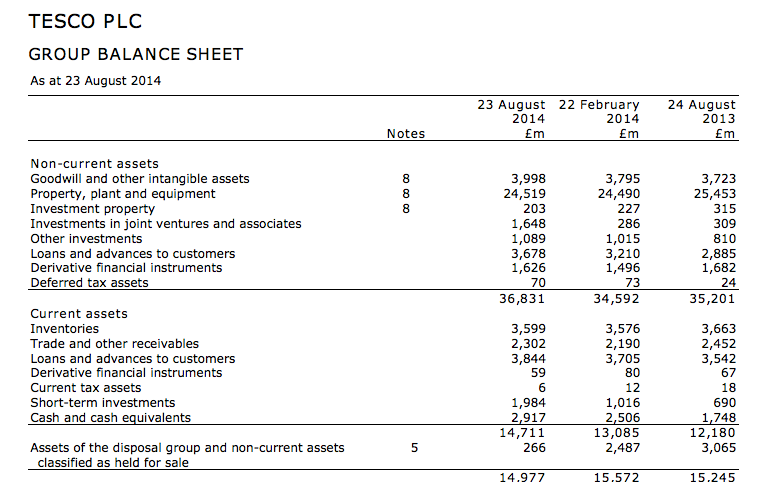Click non-current assets total 35,201
769x482 pixels.
[712, 299]
